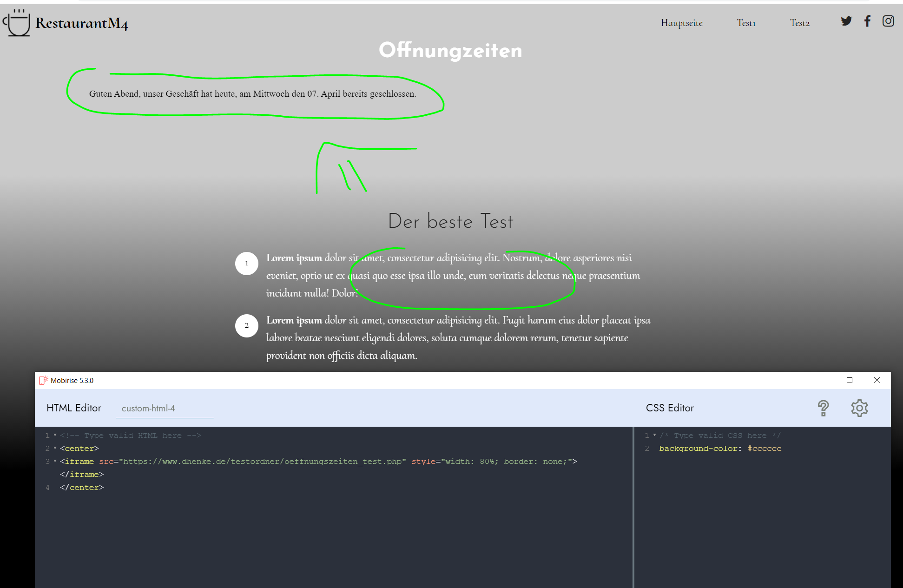This screenshot has height=588, width=903.
Task: Click the RestaurantM4 cup logo
Action: click(17, 23)
